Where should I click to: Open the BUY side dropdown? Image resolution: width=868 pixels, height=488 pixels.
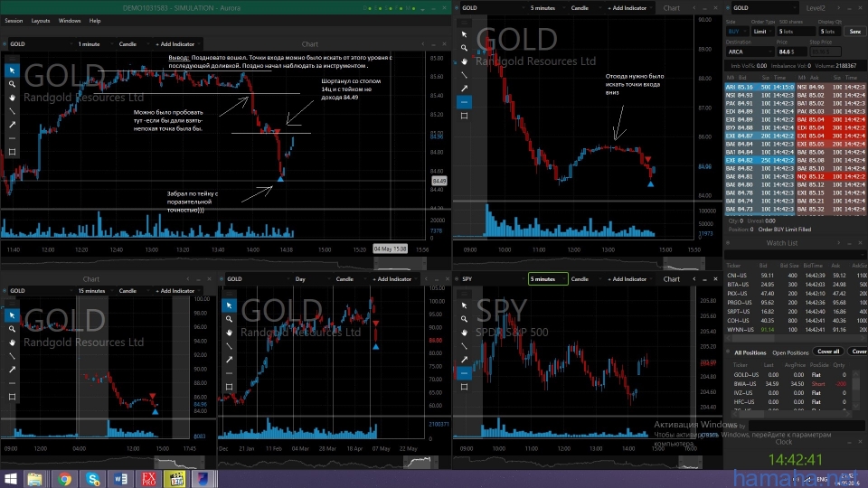tap(738, 32)
